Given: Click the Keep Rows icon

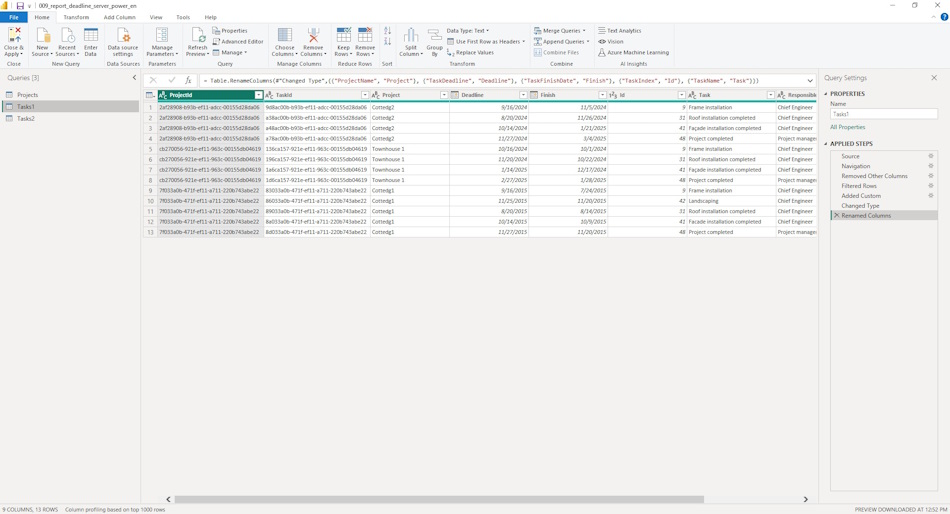Looking at the screenshot, I should click(x=344, y=35).
